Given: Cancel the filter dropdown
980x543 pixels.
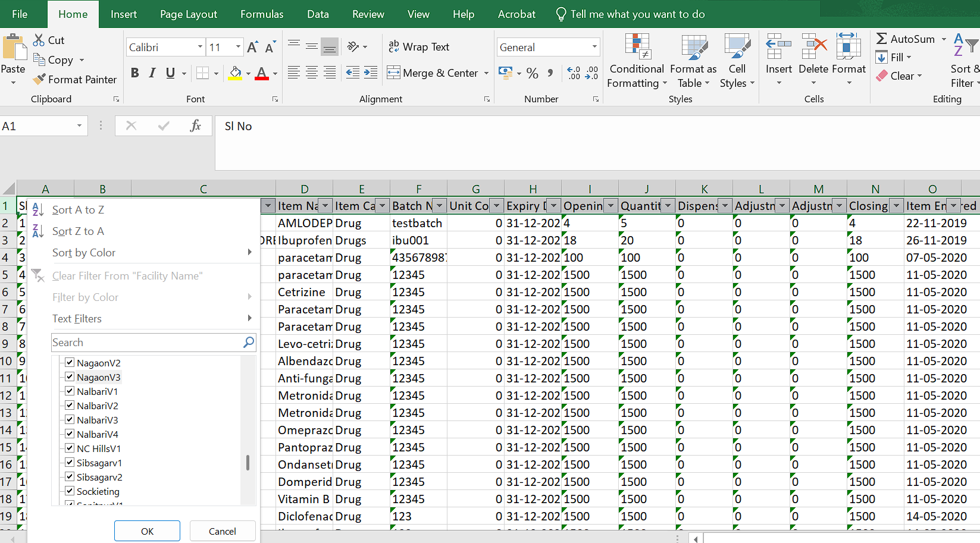Looking at the screenshot, I should coord(222,531).
